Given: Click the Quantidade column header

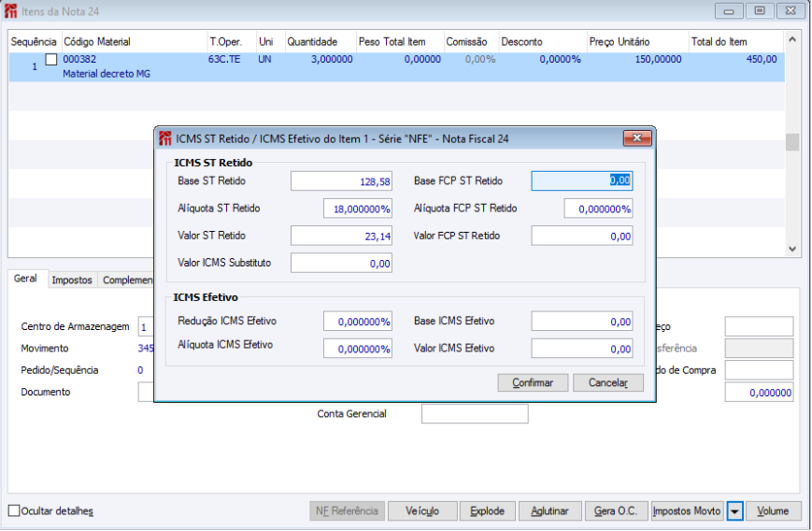Looking at the screenshot, I should pyautogui.click(x=321, y=42).
